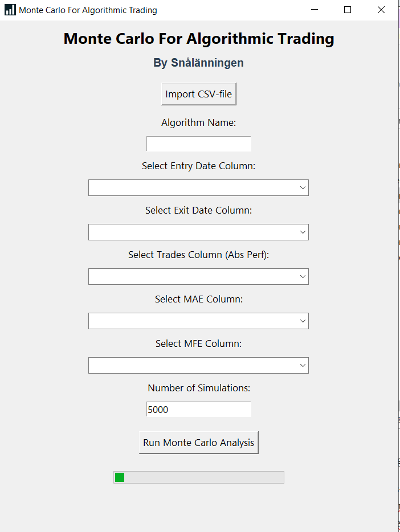The width and height of the screenshot is (400, 532).
Task: Focus the Algorithm Name text field
Action: 199,144
